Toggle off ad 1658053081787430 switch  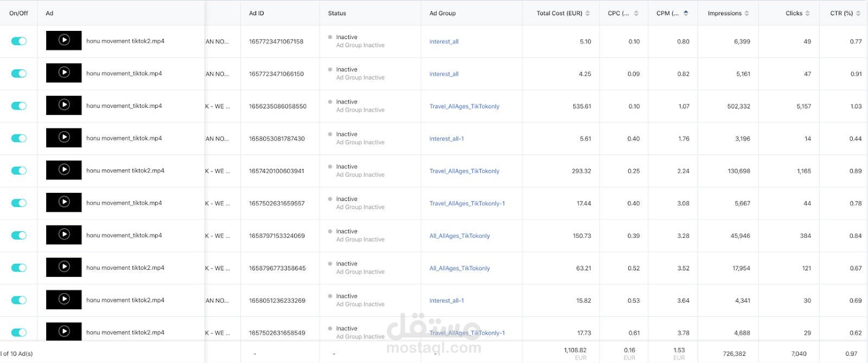click(19, 138)
